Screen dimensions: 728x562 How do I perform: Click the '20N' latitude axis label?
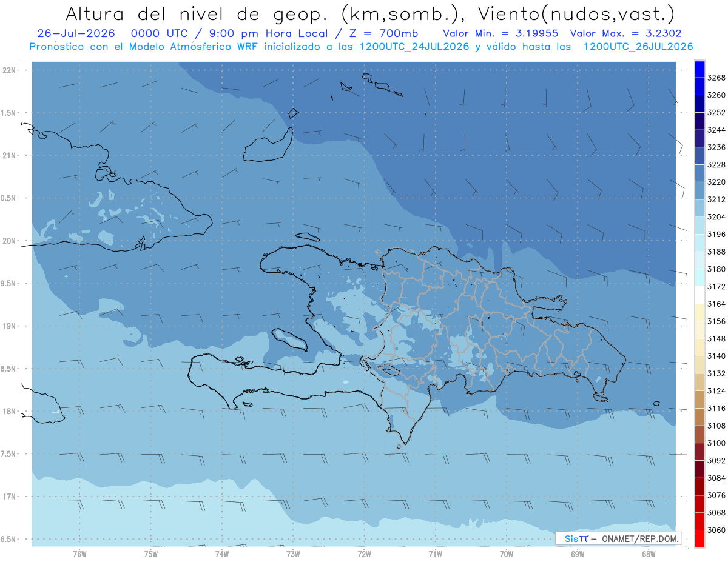(9, 241)
